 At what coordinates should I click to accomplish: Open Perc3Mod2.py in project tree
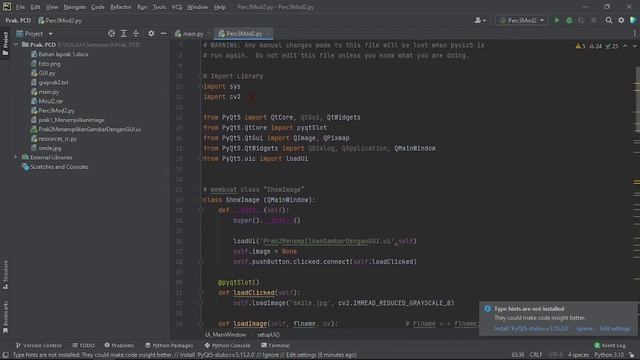(56, 111)
